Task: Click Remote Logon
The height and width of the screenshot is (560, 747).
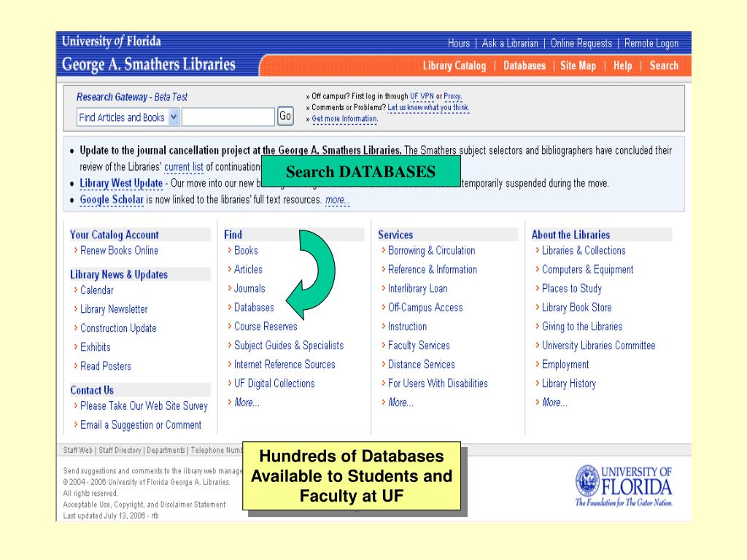Action: coord(651,44)
